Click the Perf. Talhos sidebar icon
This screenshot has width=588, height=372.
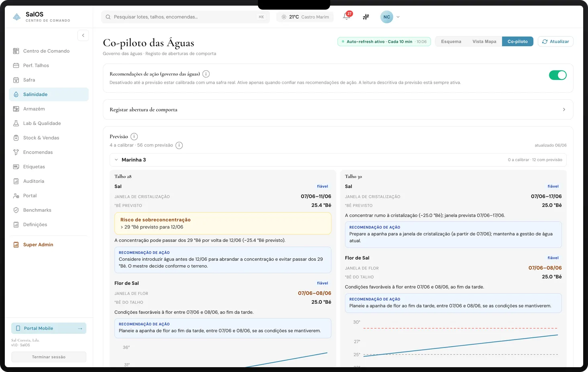point(16,65)
